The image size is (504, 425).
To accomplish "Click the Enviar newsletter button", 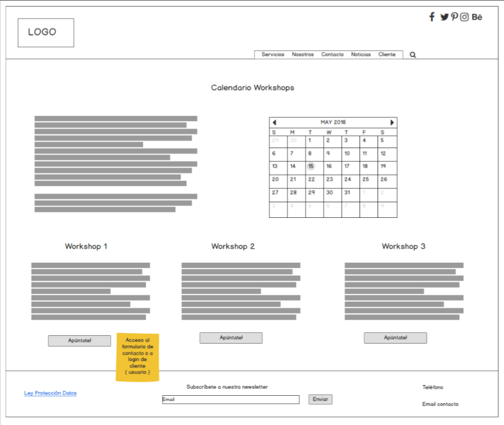I will tap(320, 399).
